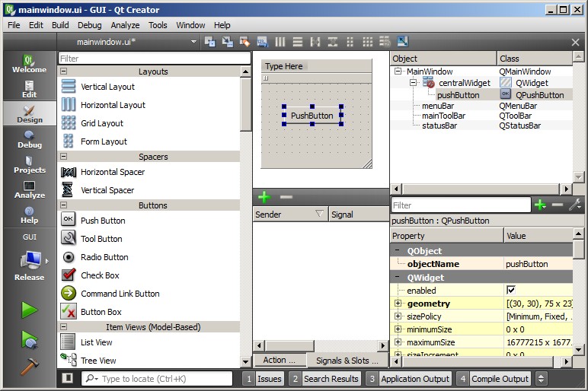Open the Application Output pane
588x391 pixels.
pos(409,379)
